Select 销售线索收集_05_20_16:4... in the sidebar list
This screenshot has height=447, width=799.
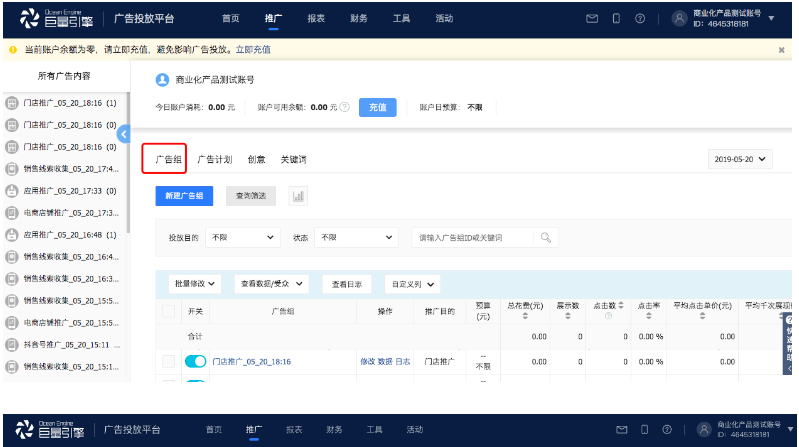click(71, 257)
